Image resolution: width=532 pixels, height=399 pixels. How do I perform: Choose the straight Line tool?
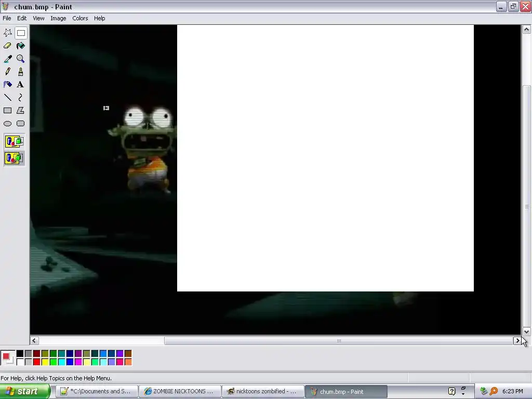(x=7, y=98)
